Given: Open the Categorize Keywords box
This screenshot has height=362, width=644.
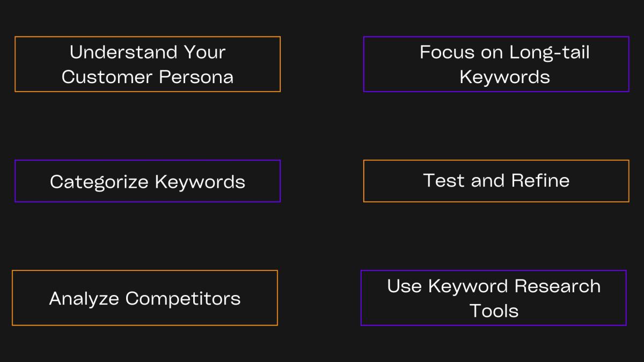Looking at the screenshot, I should coord(148,181).
